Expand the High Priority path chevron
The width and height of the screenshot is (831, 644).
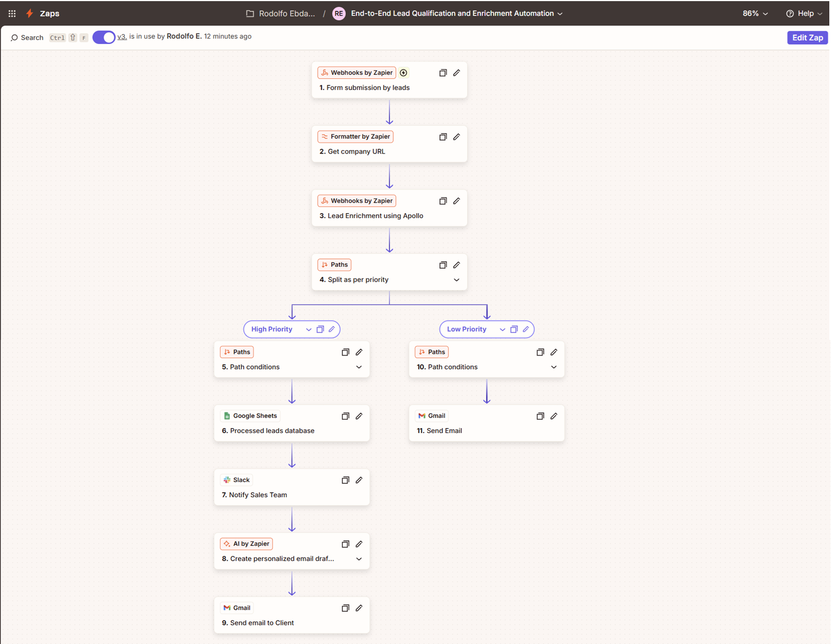coord(308,330)
